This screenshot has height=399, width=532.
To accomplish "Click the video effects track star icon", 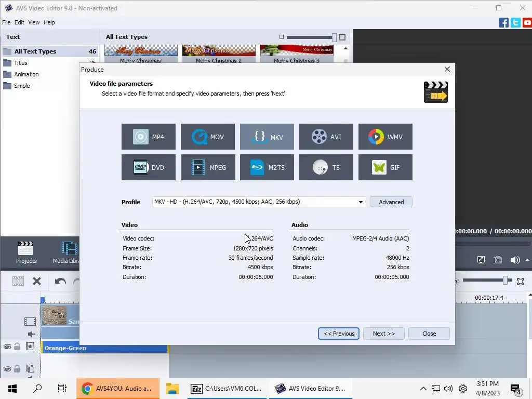I will tap(30, 347).
